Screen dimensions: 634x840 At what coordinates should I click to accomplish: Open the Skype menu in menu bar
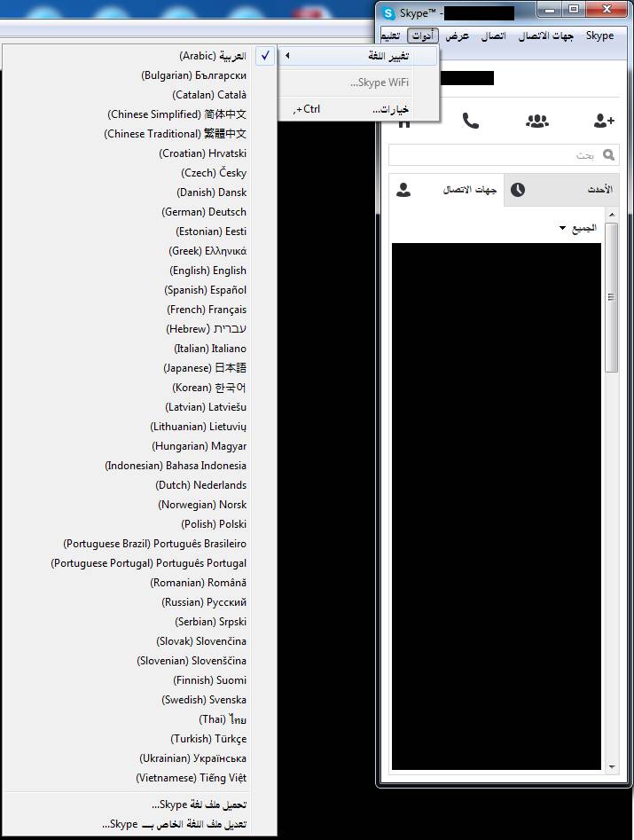coord(599,35)
